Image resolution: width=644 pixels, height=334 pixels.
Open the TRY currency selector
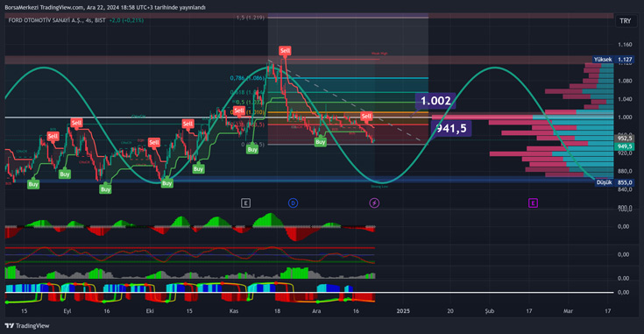(x=625, y=21)
